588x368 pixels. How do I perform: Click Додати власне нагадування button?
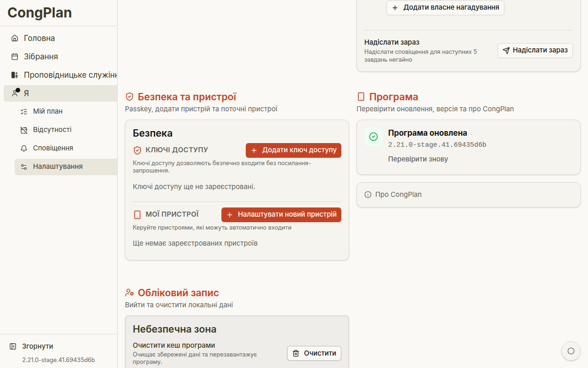click(445, 8)
